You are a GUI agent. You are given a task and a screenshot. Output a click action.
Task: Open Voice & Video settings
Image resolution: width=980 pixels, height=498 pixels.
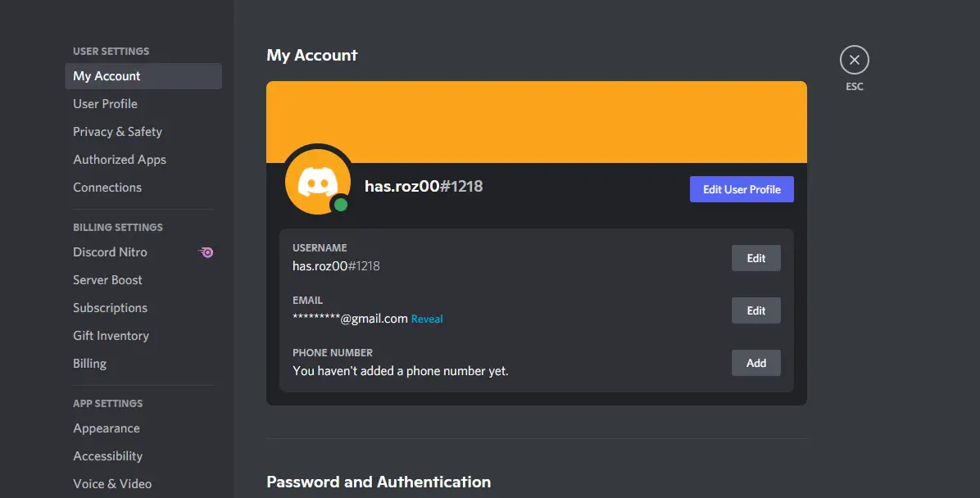pos(143,484)
